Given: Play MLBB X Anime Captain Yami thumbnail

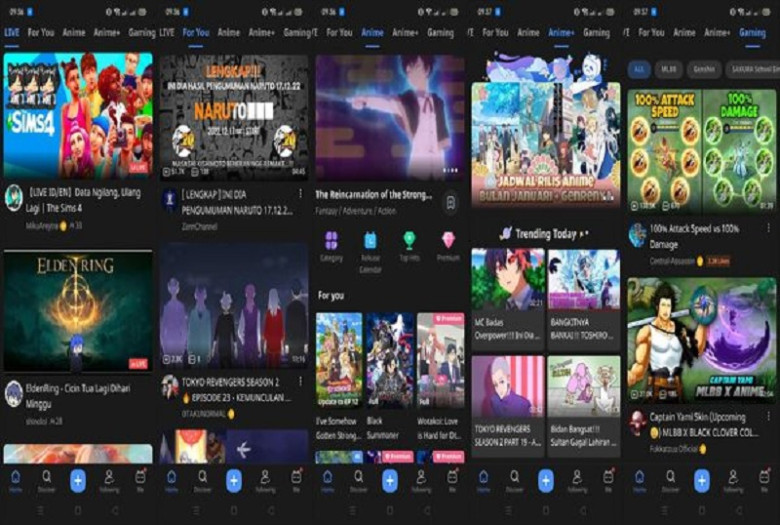Looking at the screenshot, I should [701, 340].
